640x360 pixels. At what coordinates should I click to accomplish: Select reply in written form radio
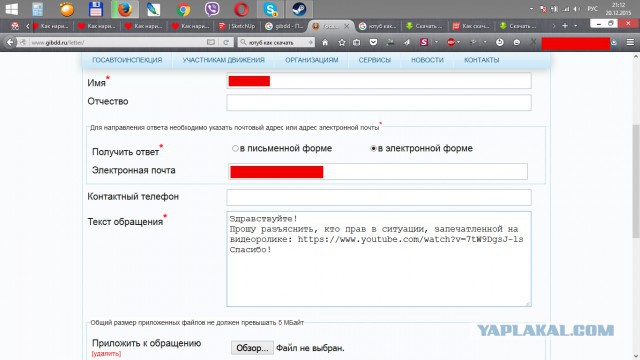click(x=235, y=149)
